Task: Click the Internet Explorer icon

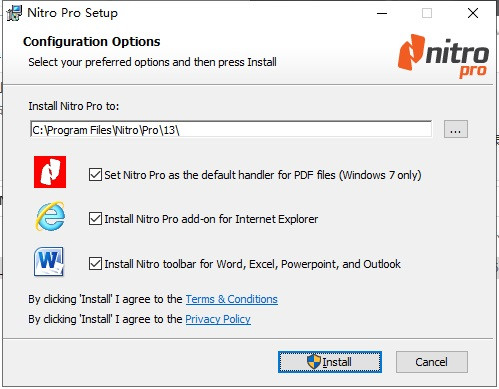Action: [x=50, y=216]
